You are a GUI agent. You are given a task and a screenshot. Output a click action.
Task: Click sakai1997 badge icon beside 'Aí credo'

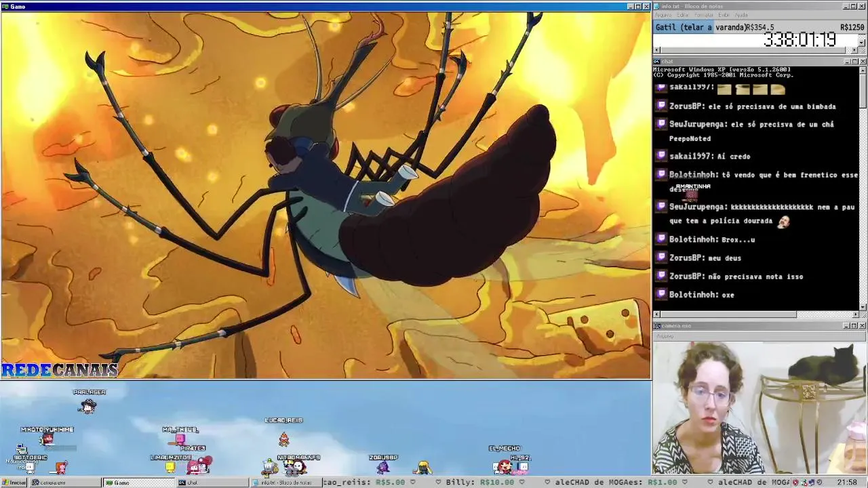click(x=661, y=155)
